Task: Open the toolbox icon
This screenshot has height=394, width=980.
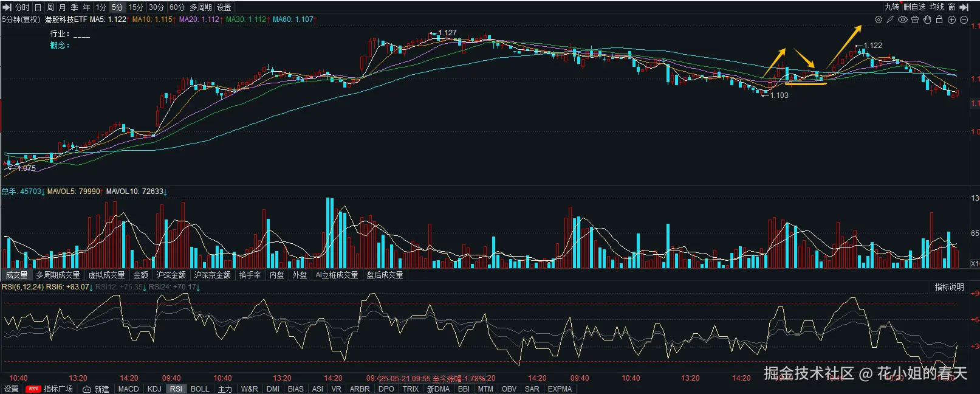Action: pos(915,19)
